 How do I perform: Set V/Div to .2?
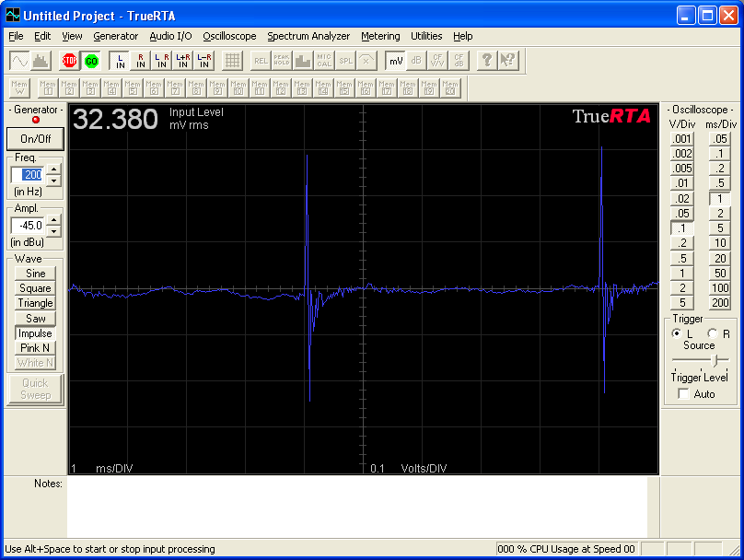[x=681, y=243]
